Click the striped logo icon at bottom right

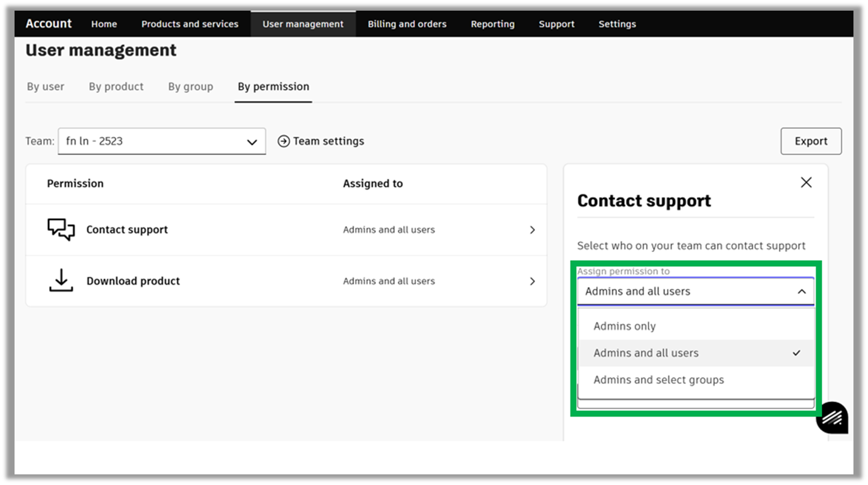click(832, 418)
